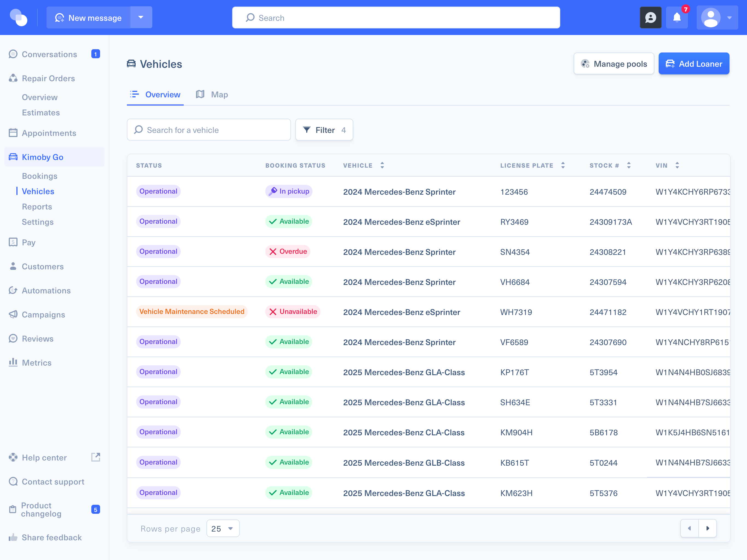Click the dark chat assistant icon
747x560 pixels.
[650, 17]
